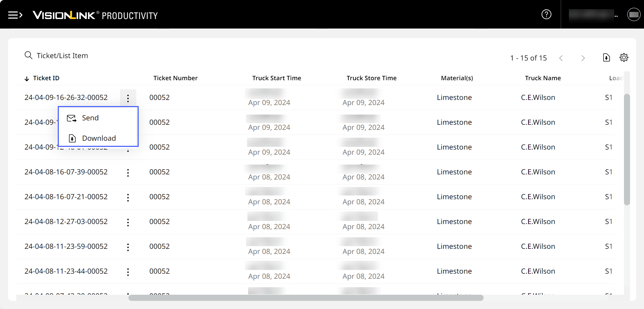Viewport: 644px width, 309px height.
Task: Select Send from the context menu
Action: coord(90,118)
